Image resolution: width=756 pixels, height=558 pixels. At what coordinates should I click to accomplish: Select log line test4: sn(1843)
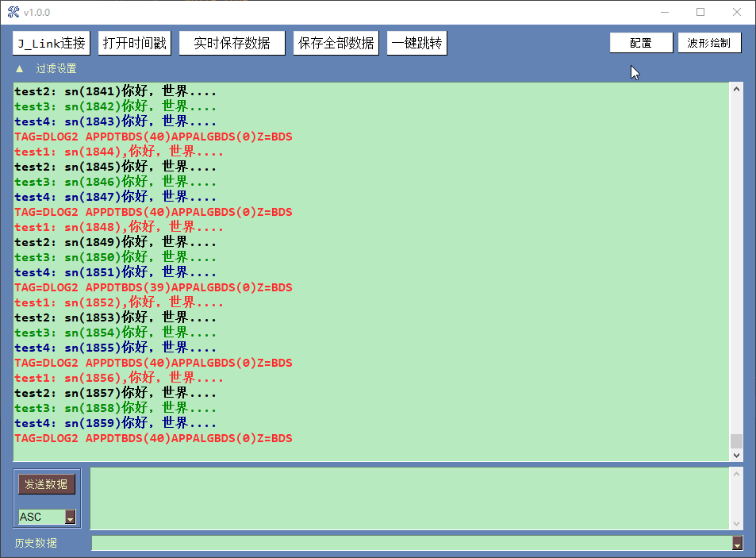tap(116, 121)
